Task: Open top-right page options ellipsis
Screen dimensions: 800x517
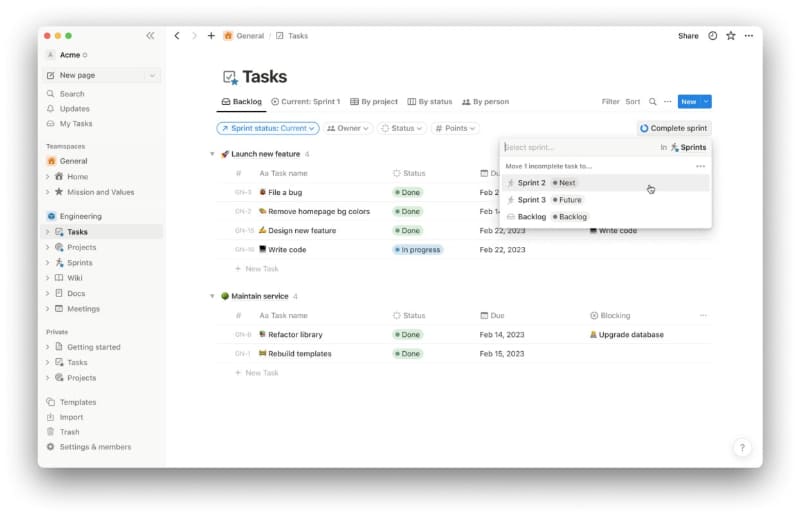Action: [x=748, y=35]
